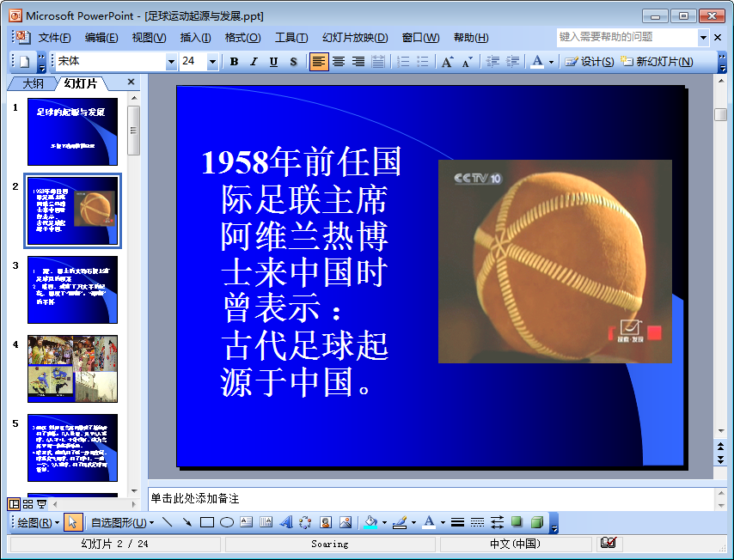Switch to the 幻灯片 (Slides) tab

point(81,84)
